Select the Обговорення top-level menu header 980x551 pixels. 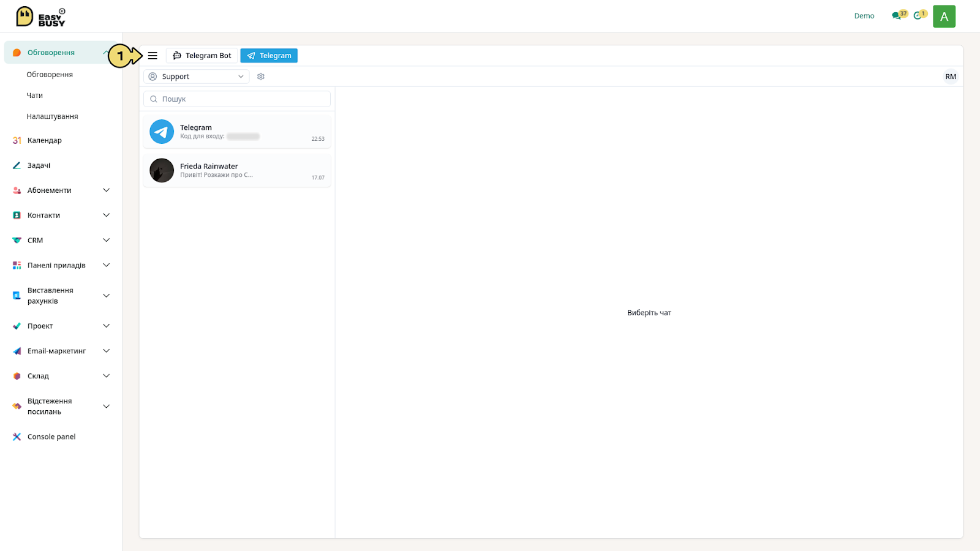click(61, 53)
